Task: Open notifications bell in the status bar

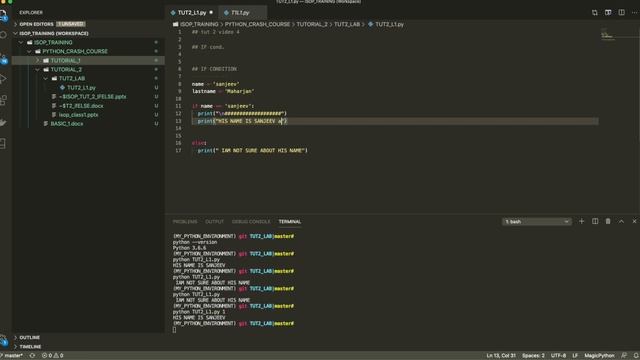Action: pyautogui.click(x=636, y=356)
